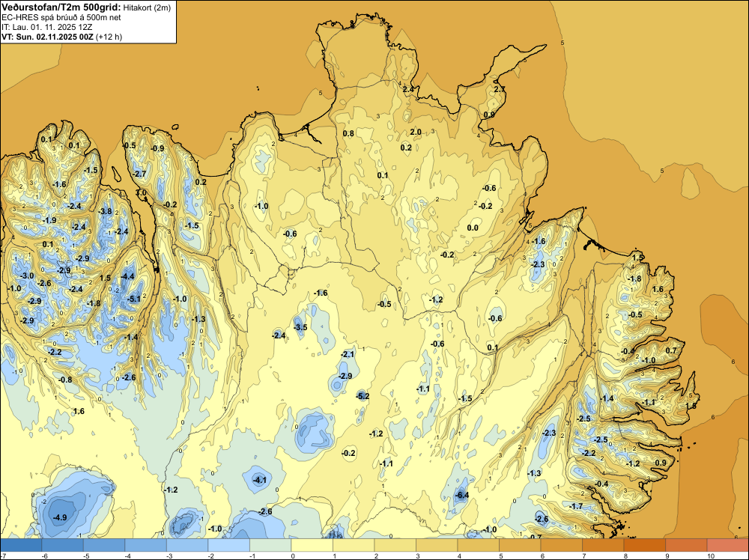The image size is (749, 560).
Task: Select legend color between 9 and 10
Action: coord(686,545)
